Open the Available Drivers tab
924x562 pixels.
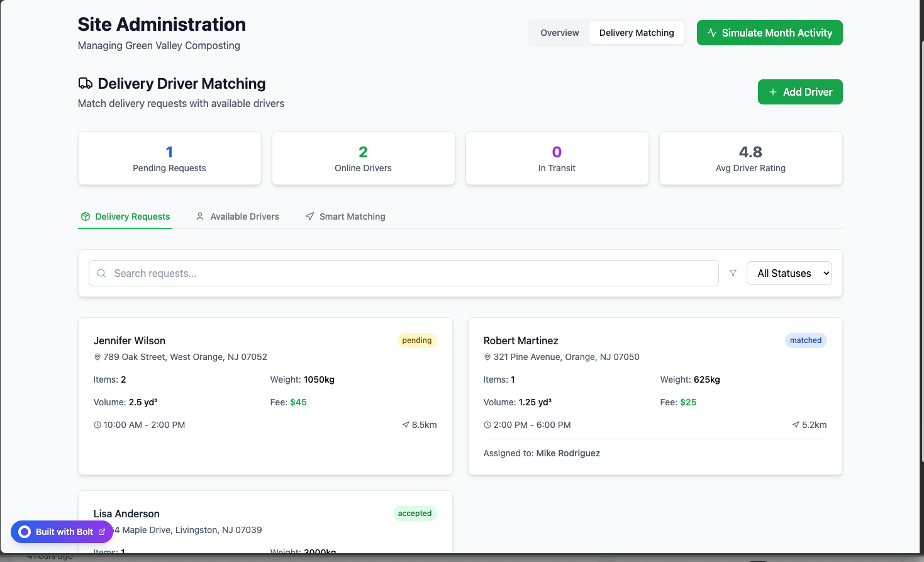tap(238, 216)
